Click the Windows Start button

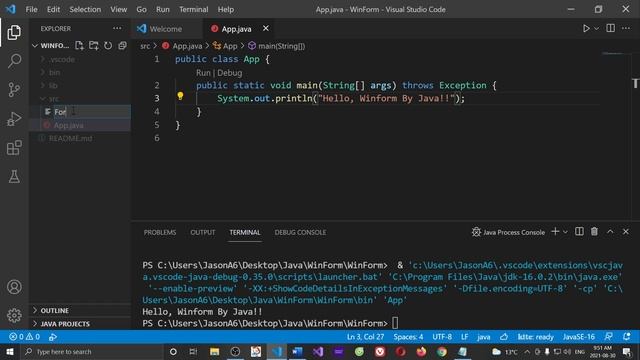pos(9,351)
